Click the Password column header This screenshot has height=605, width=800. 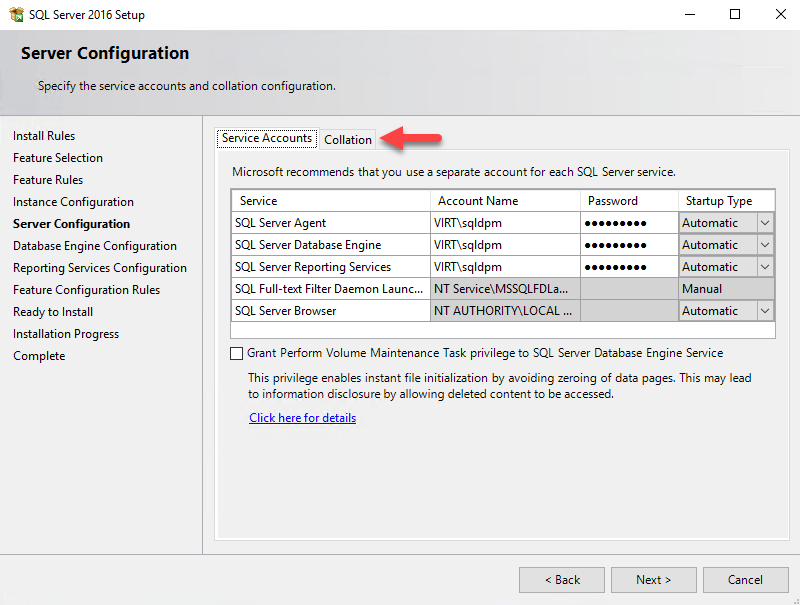(x=629, y=201)
